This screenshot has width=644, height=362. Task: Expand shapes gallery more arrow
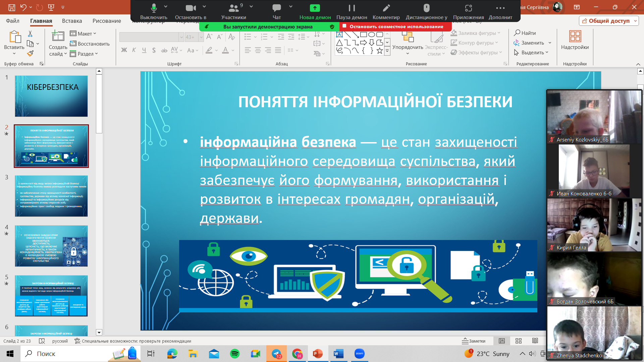[387, 51]
